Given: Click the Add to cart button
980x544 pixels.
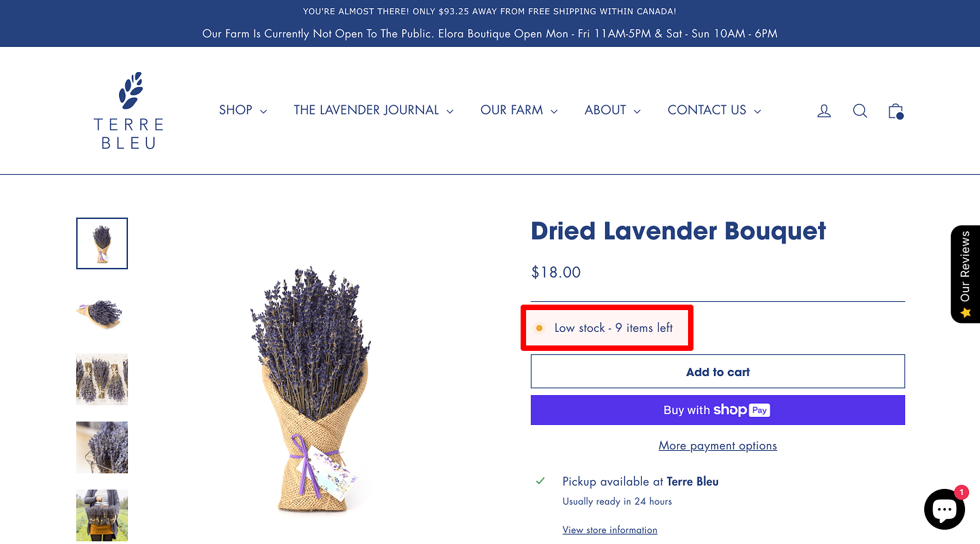Looking at the screenshot, I should [718, 371].
